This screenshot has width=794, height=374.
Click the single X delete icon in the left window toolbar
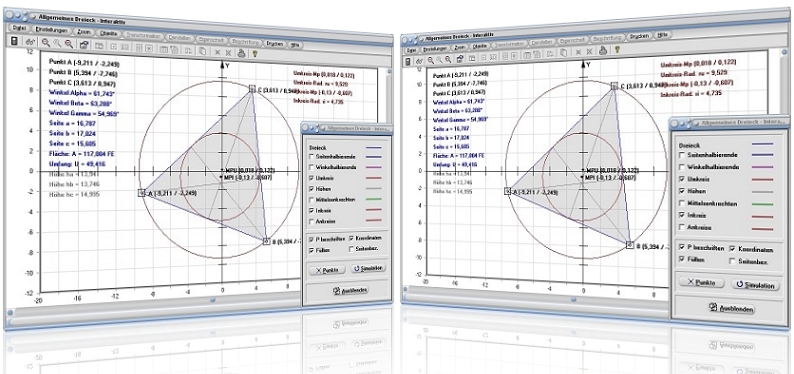click(x=218, y=52)
